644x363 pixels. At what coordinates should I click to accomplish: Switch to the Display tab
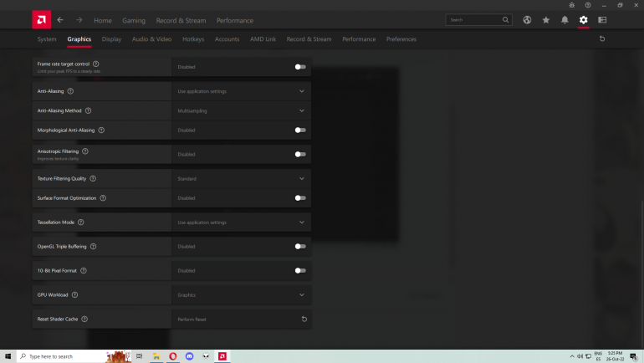point(112,39)
